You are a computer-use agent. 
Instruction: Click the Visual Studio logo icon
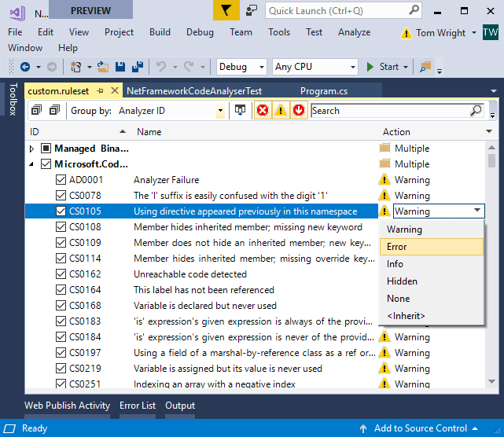17,13
